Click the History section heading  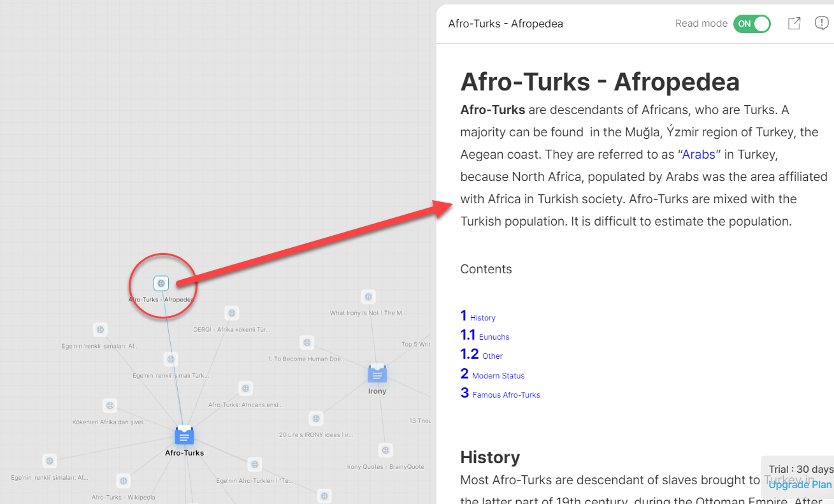pyautogui.click(x=490, y=457)
